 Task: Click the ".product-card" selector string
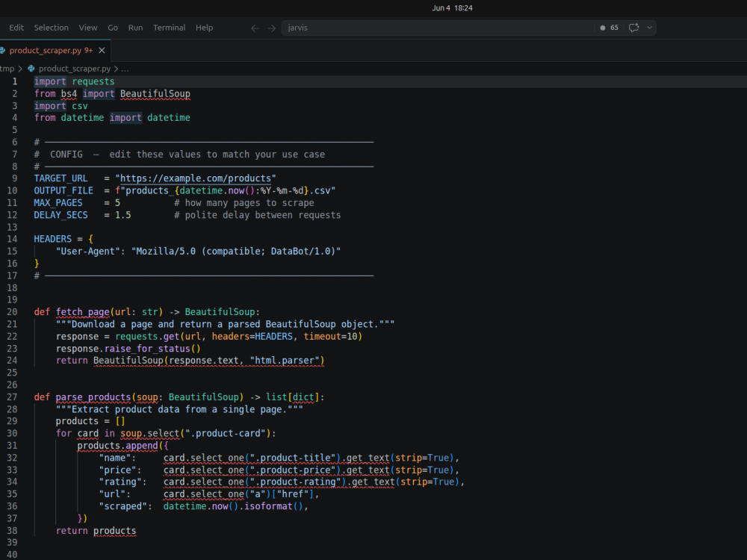coord(226,433)
